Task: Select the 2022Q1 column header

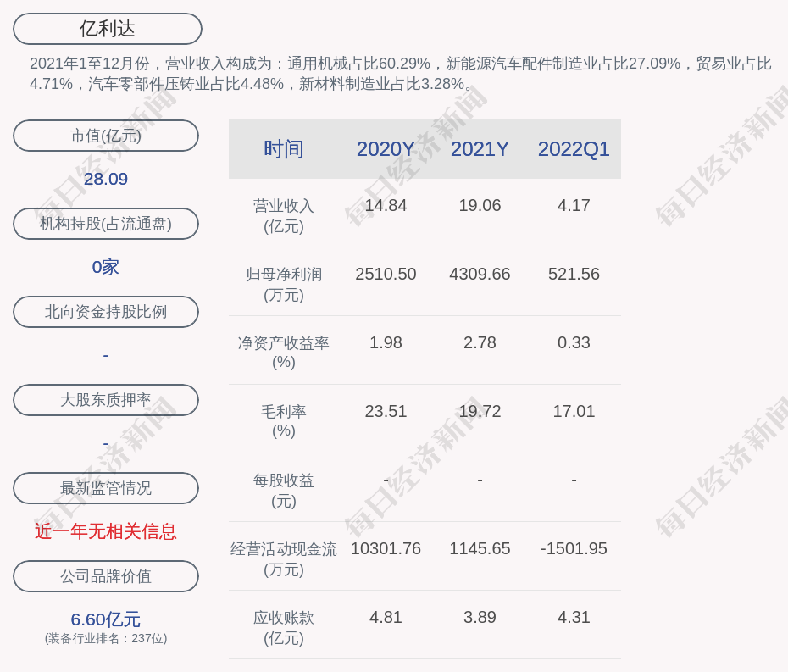Action: (574, 149)
